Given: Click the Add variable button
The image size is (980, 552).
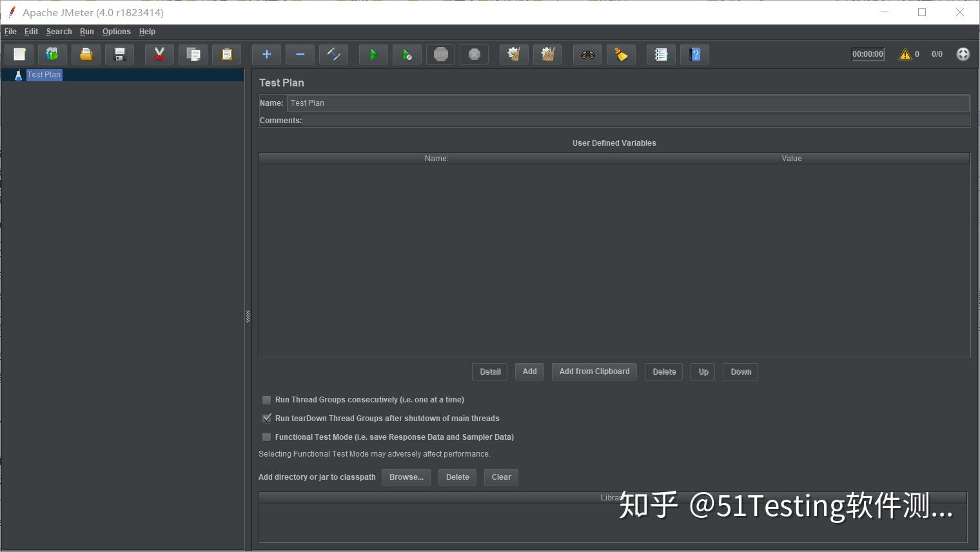Looking at the screenshot, I should [530, 371].
